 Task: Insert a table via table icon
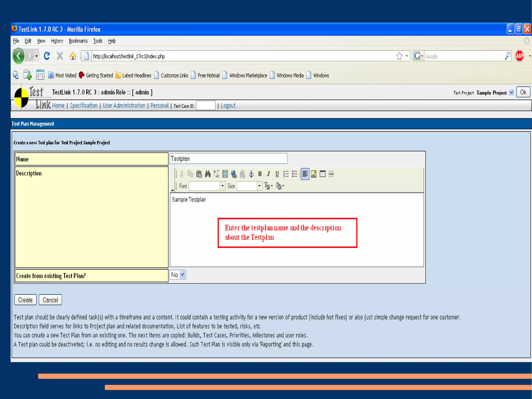pyautogui.click(x=322, y=174)
